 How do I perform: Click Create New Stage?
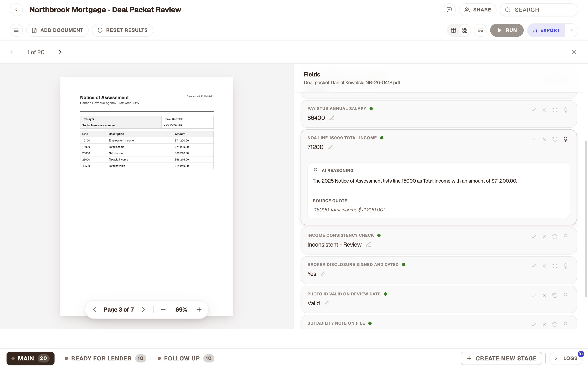pyautogui.click(x=501, y=358)
